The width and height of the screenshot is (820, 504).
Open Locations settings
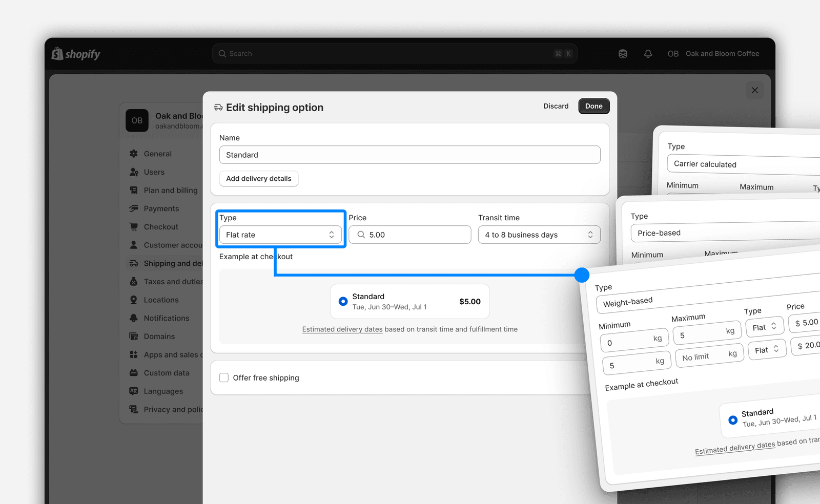(161, 300)
